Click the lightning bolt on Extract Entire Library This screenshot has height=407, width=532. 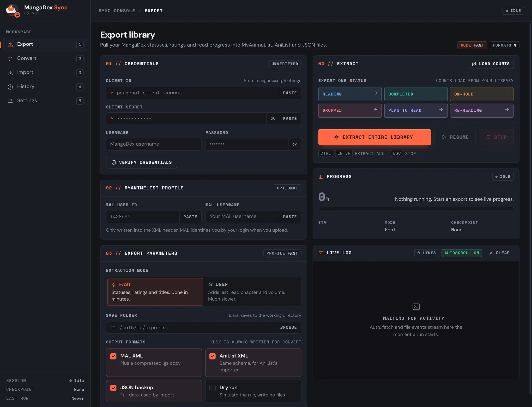tap(336, 137)
